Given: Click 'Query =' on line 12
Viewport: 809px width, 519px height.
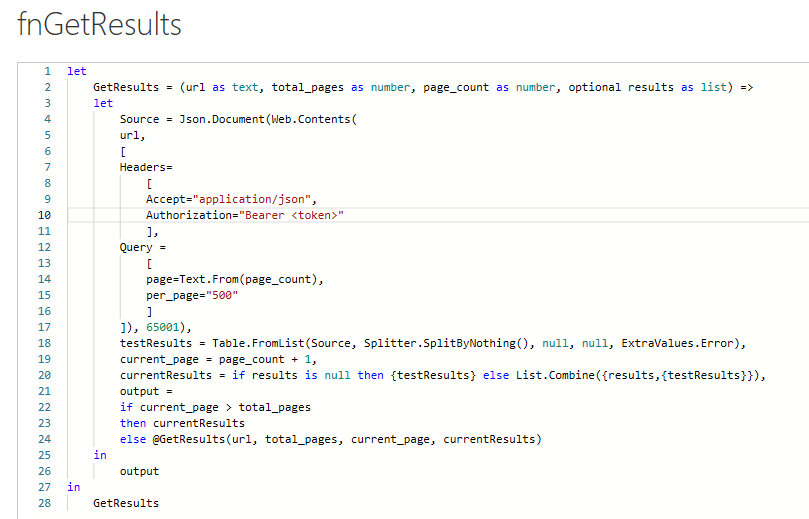Looking at the screenshot, I should pos(143,247).
